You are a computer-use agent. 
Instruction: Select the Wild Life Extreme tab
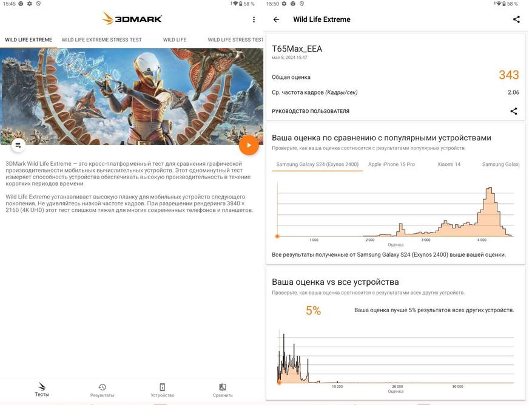(x=29, y=39)
